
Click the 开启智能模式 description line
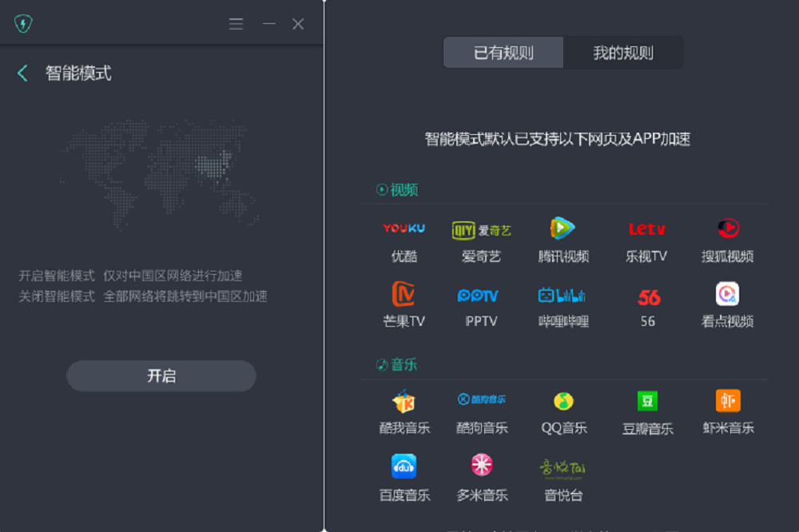coord(130,276)
